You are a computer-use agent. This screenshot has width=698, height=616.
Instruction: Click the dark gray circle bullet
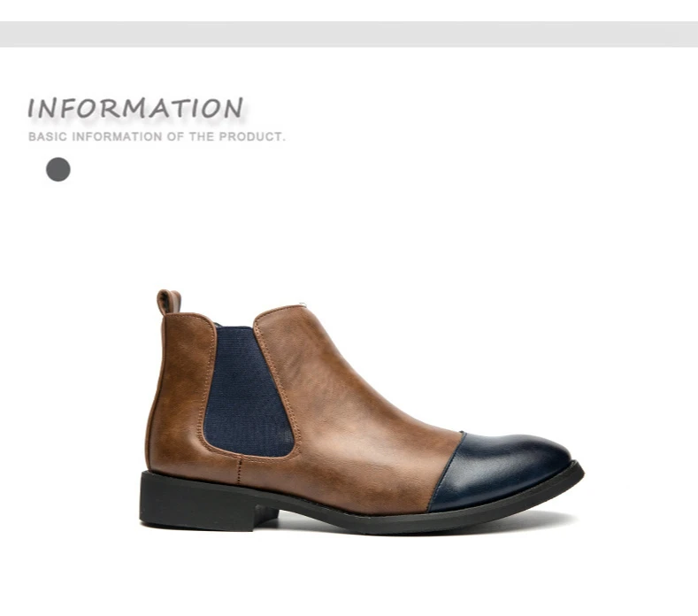click(x=58, y=169)
